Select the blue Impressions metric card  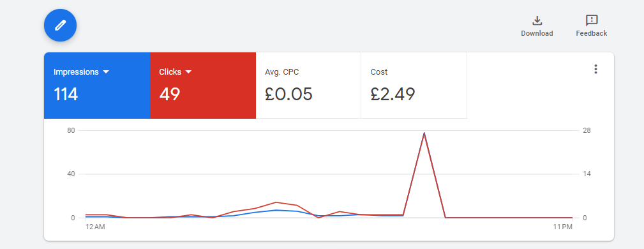97,86
